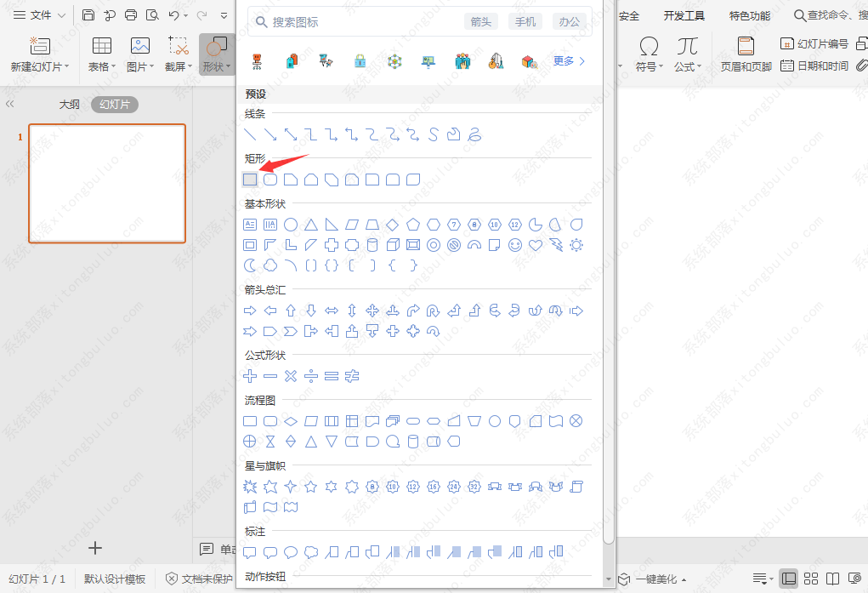
Task: Collapse the slide panel with double chevron
Action: [x=9, y=104]
